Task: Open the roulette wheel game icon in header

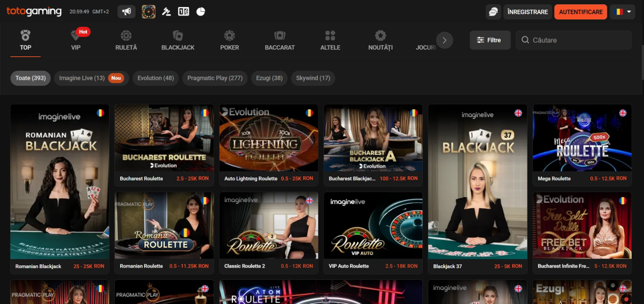Action: point(149,11)
